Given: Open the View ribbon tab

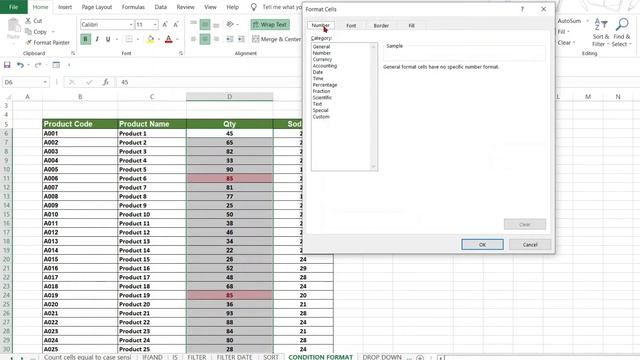Looking at the screenshot, I should [x=210, y=7].
